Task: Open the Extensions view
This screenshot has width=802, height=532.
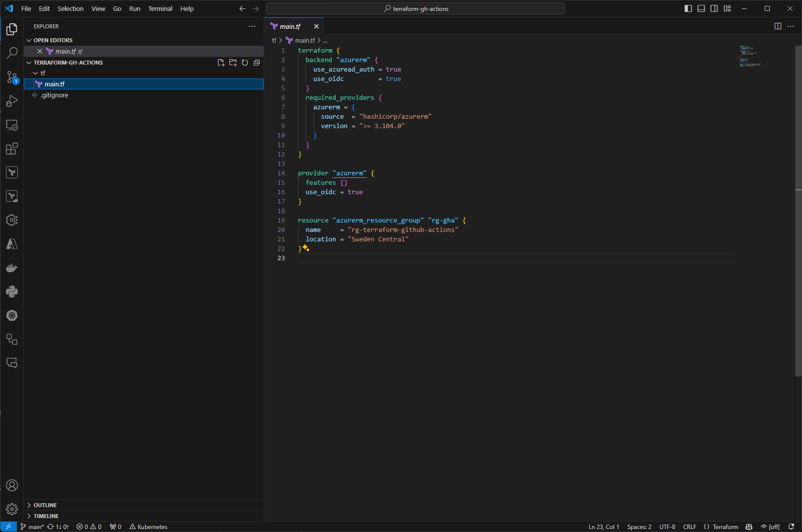Action: [12, 149]
